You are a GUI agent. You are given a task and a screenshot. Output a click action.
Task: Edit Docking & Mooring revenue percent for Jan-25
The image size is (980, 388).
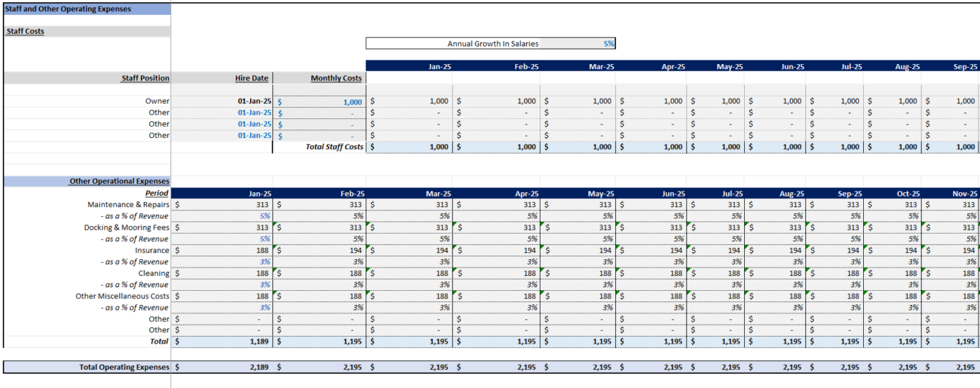222,239
